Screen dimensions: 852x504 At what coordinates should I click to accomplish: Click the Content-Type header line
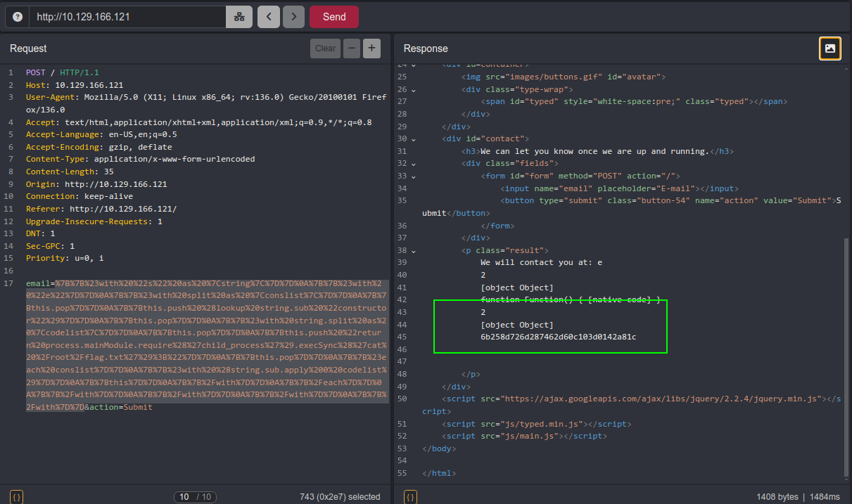[x=141, y=159]
